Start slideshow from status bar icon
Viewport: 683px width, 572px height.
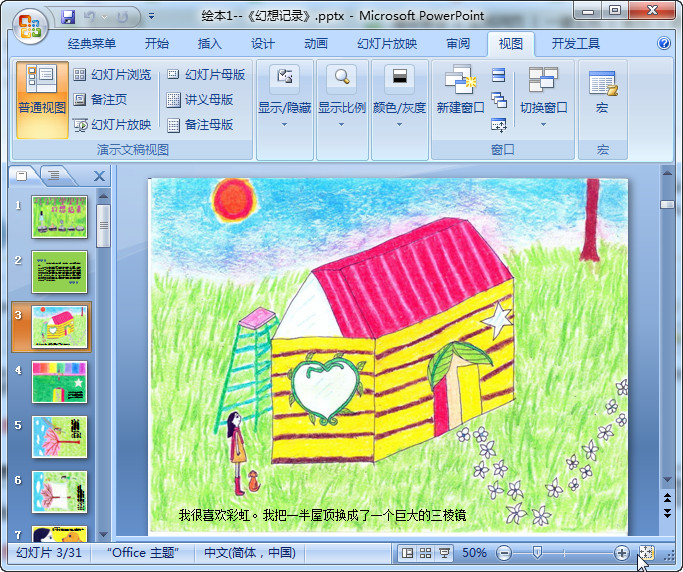click(444, 553)
